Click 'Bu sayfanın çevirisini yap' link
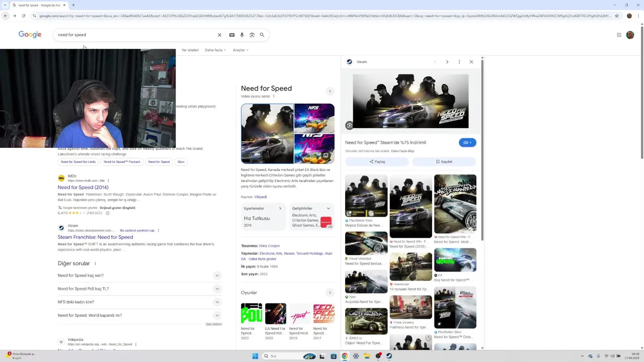 tap(137, 230)
